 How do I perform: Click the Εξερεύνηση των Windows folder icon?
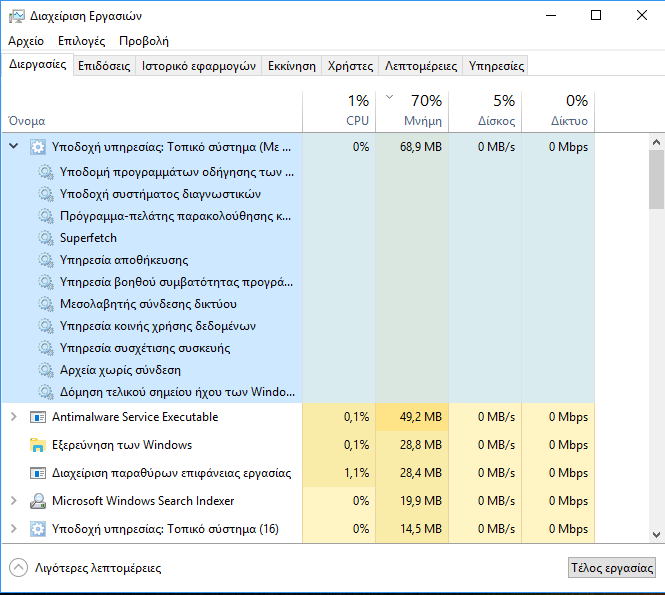coord(38,445)
